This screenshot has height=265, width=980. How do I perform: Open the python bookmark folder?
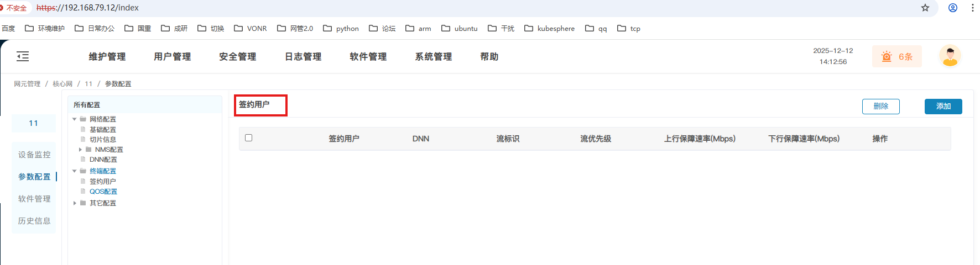click(341, 28)
